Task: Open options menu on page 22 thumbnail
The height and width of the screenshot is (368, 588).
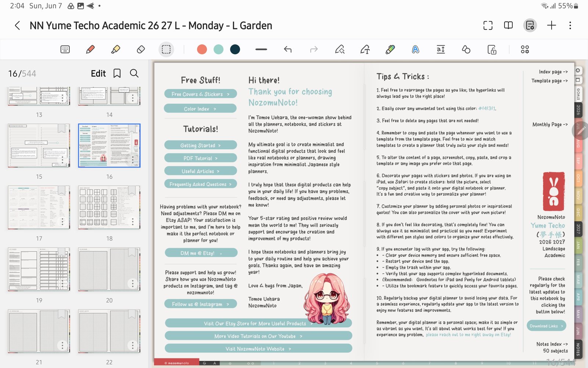Action: click(133, 345)
